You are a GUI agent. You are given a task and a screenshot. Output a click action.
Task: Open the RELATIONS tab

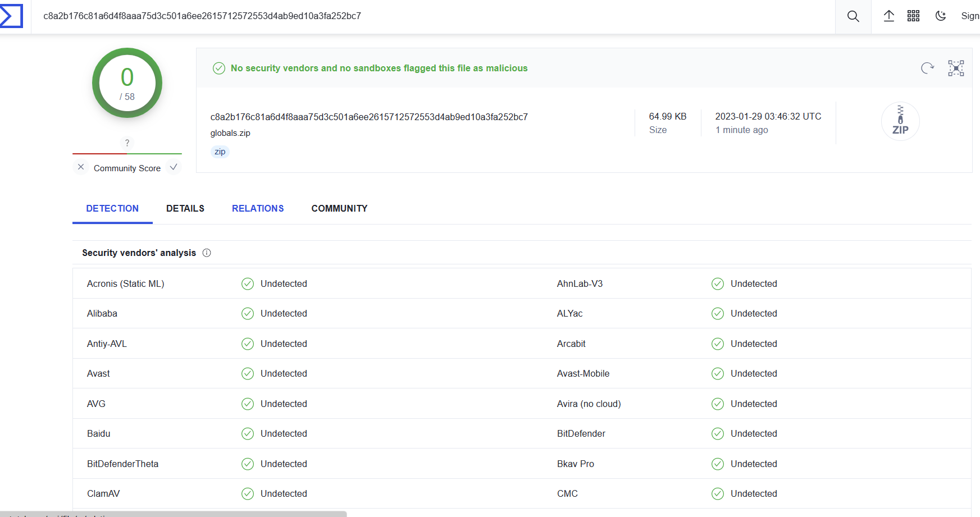(x=258, y=208)
